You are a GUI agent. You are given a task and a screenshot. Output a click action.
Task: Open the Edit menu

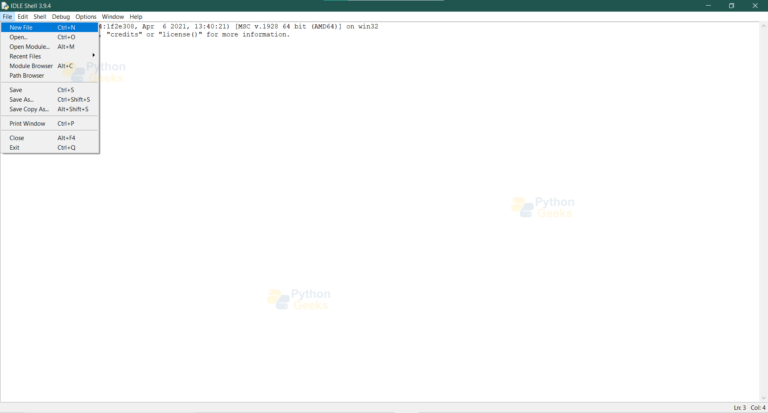[x=22, y=17]
